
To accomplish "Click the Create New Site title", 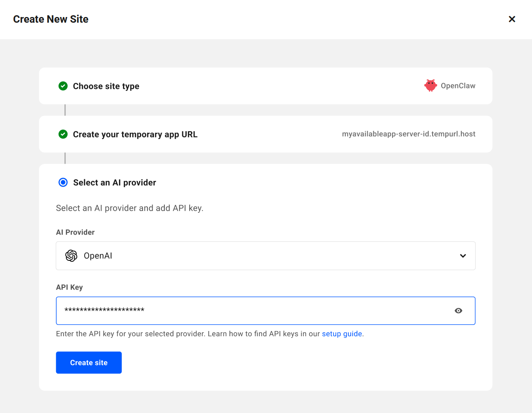I will [x=51, y=19].
